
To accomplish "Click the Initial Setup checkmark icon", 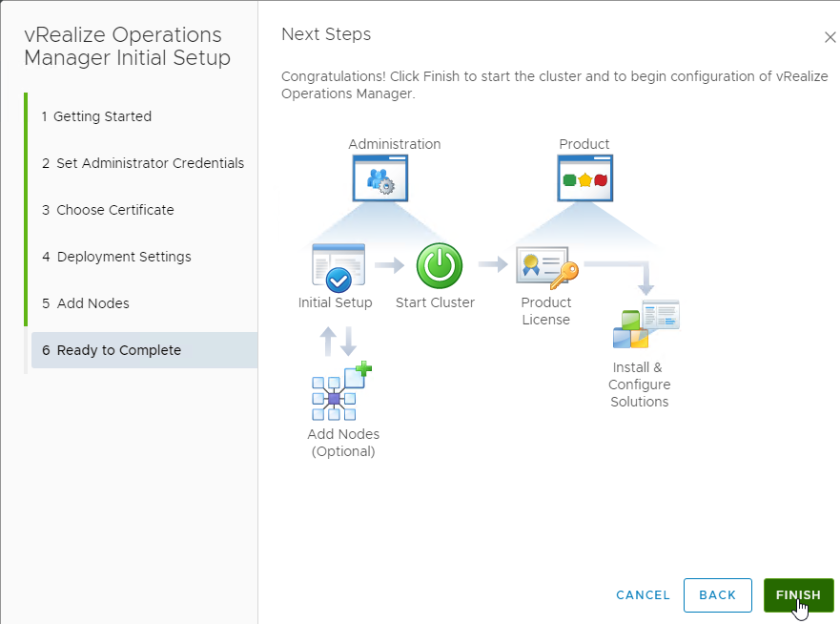I will click(338, 267).
